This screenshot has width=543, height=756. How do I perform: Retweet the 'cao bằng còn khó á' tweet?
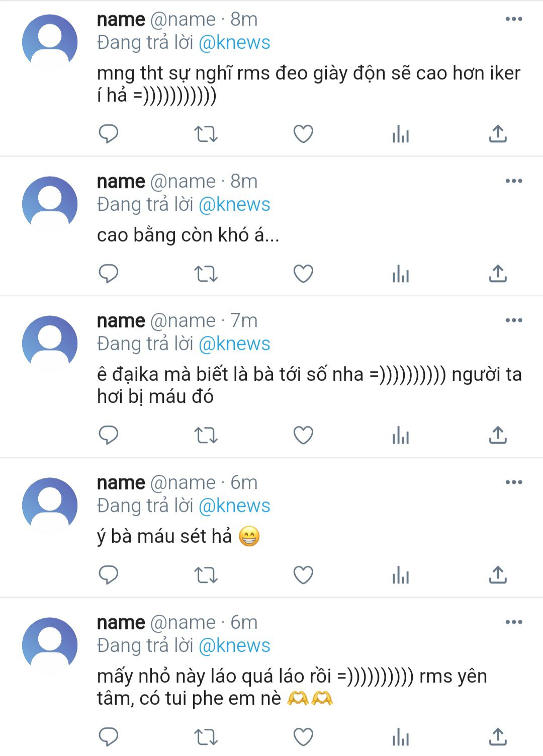coord(206,274)
